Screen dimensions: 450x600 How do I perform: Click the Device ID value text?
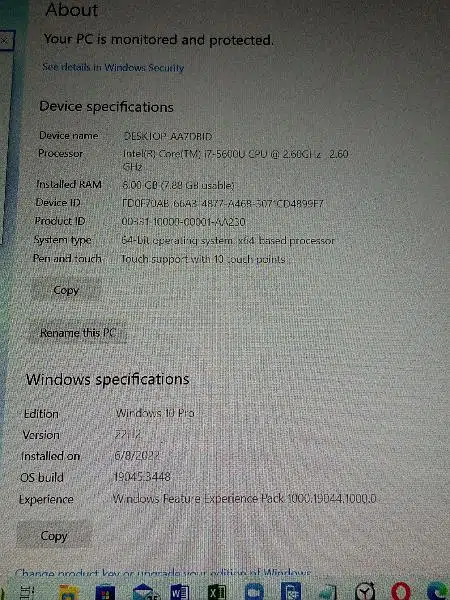223,203
